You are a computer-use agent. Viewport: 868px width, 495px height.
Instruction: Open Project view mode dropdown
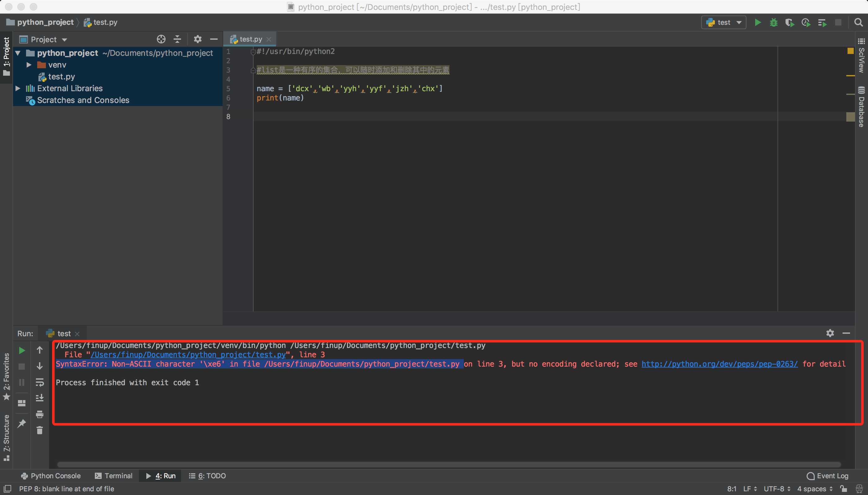(x=43, y=39)
